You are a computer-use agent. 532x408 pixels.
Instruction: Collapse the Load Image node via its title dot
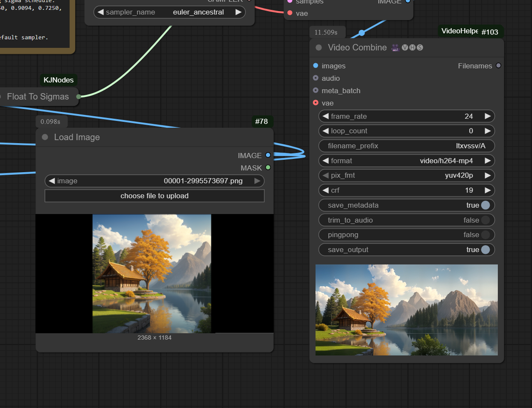click(x=45, y=137)
